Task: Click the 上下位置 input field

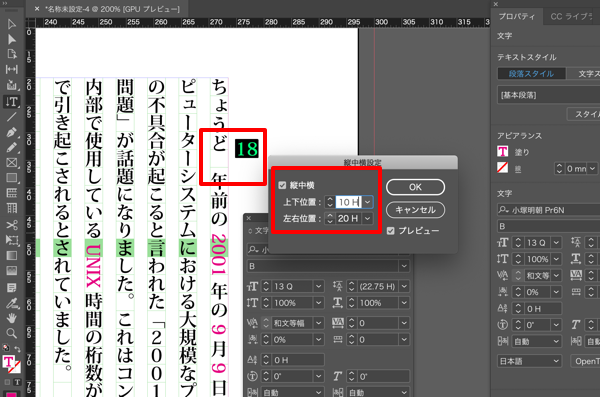Action: (x=349, y=202)
